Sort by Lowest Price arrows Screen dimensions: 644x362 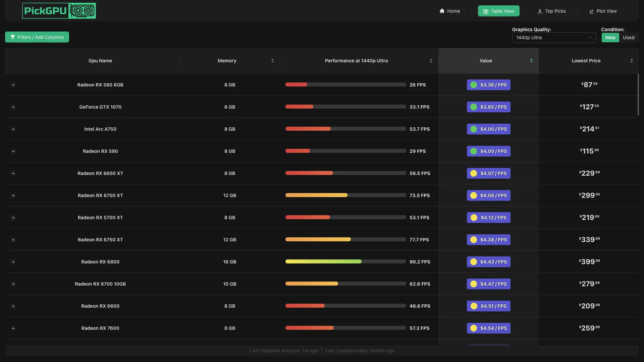coord(632,61)
